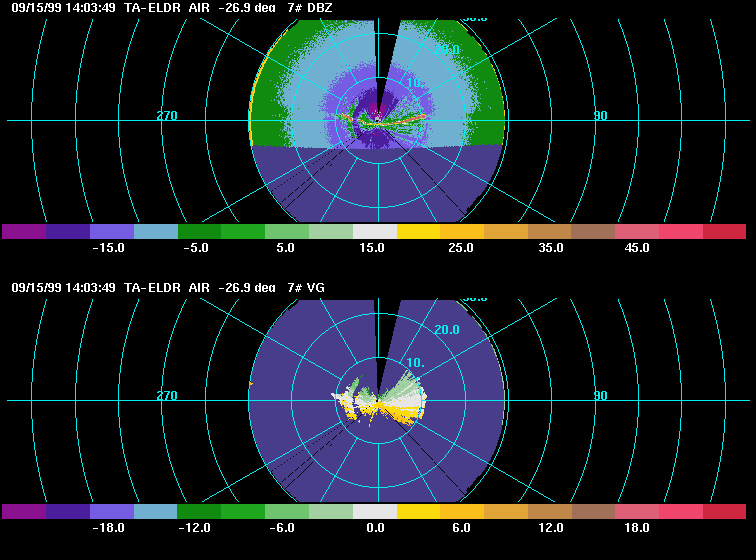This screenshot has height=560, width=756.
Task: Click the white swatch above 15.0 in DBZ bar
Action: (x=375, y=232)
